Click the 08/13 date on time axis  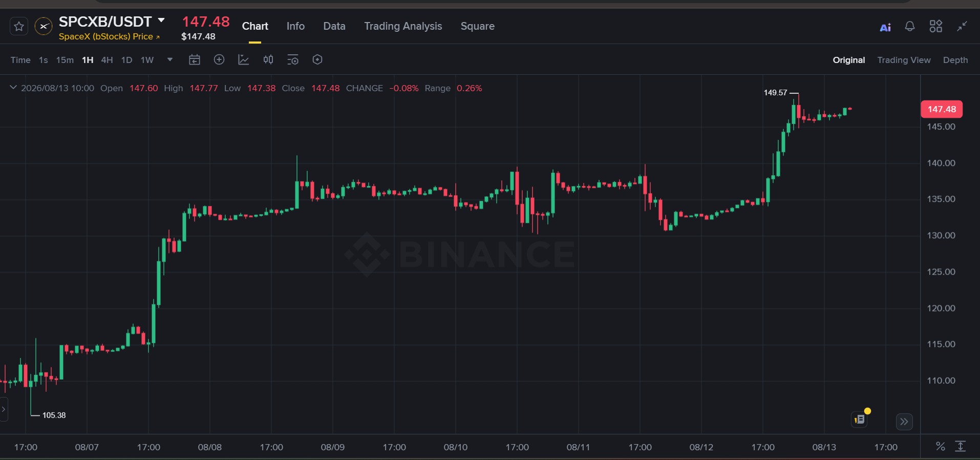(x=824, y=447)
